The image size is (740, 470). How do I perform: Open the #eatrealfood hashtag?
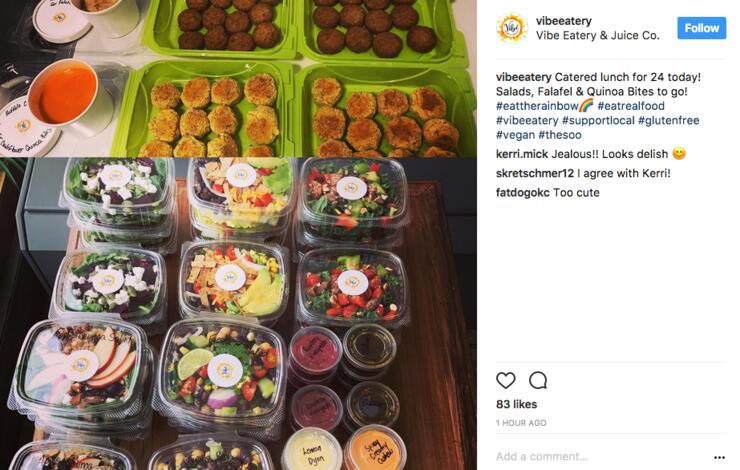631,106
